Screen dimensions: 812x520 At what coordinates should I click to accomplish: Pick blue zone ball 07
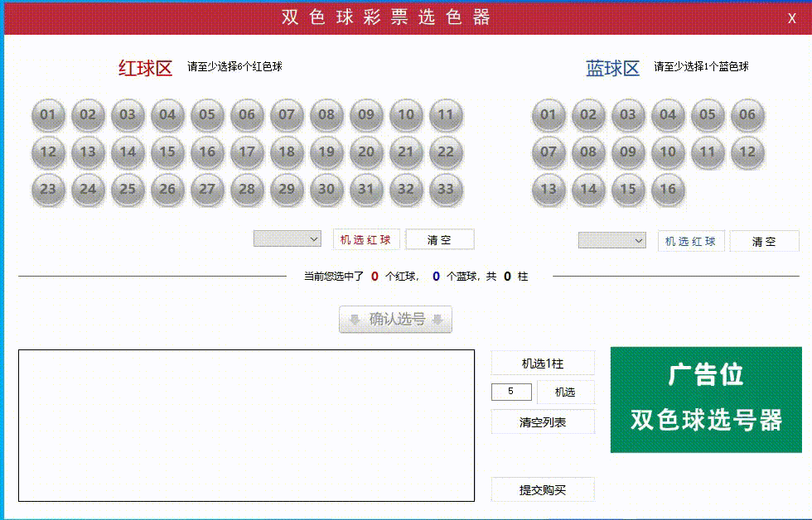[549, 152]
